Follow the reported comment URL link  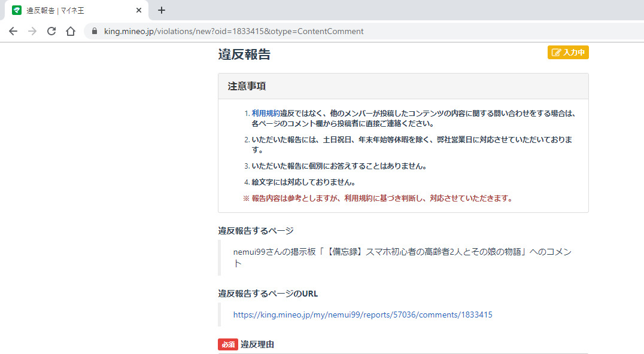(363, 315)
